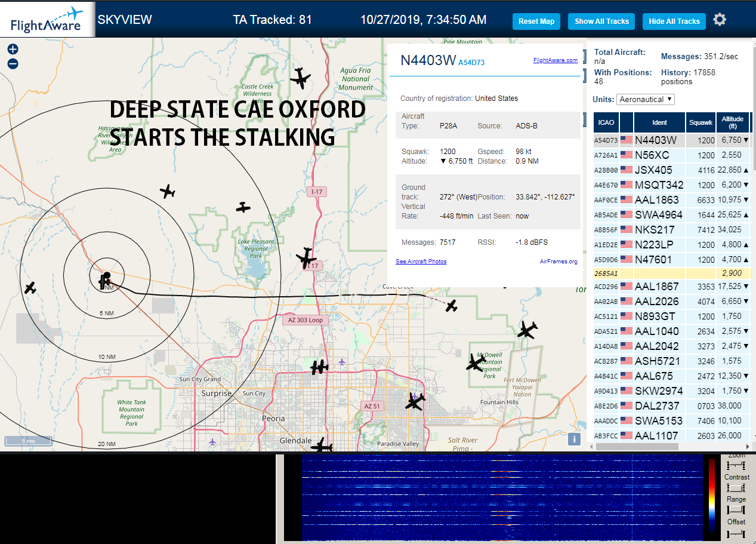Sort table by Squawk column
756x544 pixels.
click(701, 122)
